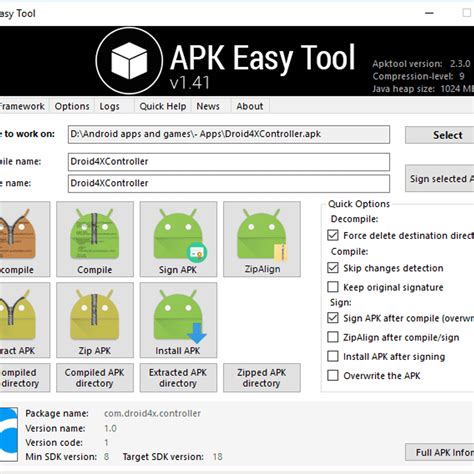Click the Compile Android zipper icon

[95, 234]
